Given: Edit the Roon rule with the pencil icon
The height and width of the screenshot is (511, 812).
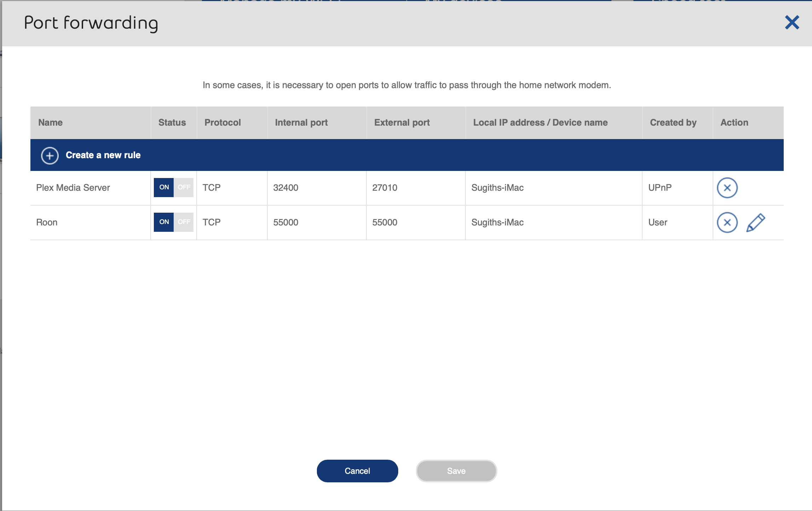Looking at the screenshot, I should coord(755,222).
